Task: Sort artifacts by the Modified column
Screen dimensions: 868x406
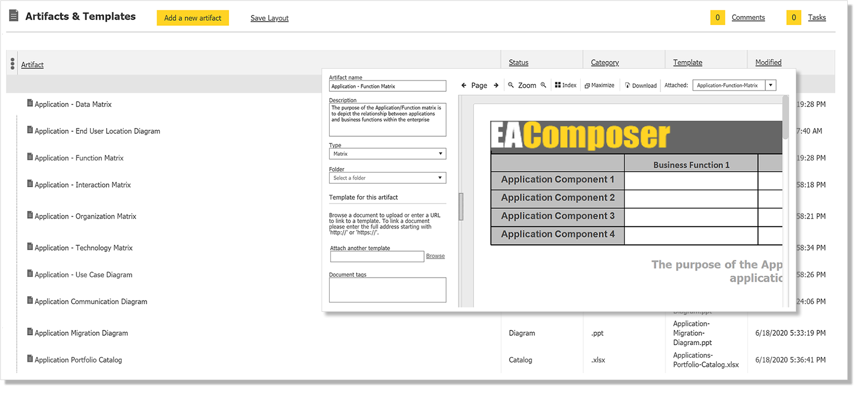Action: [768, 62]
